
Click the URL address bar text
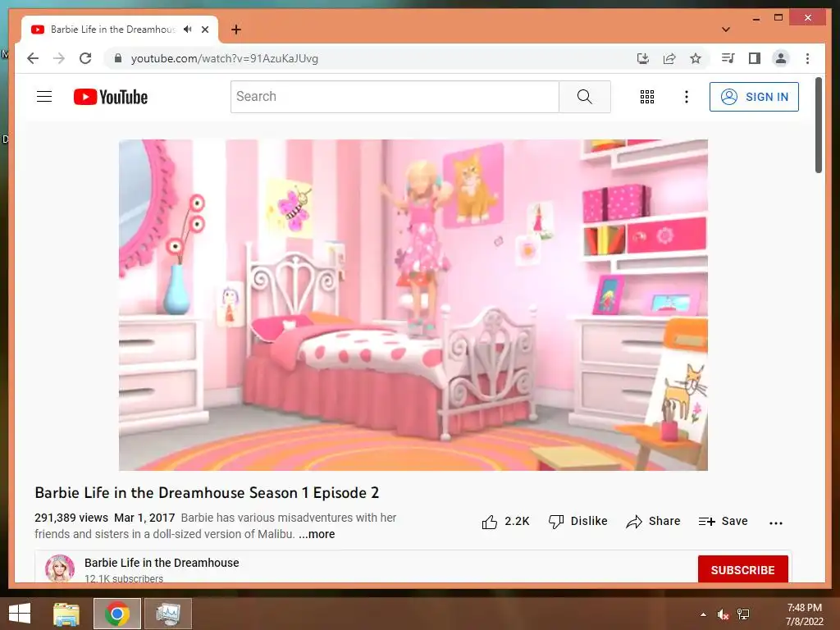pos(225,58)
